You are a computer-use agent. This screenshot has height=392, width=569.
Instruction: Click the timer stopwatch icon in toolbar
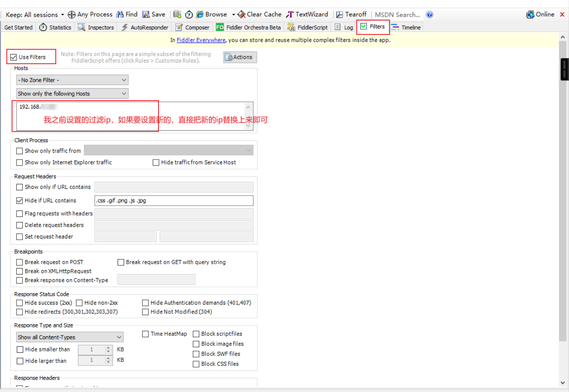click(x=189, y=14)
